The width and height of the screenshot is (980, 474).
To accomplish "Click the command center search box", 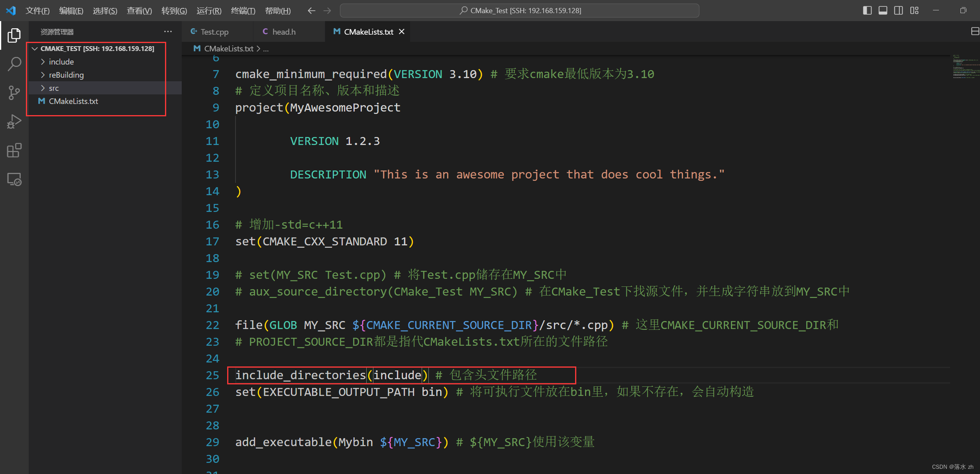I will click(519, 11).
